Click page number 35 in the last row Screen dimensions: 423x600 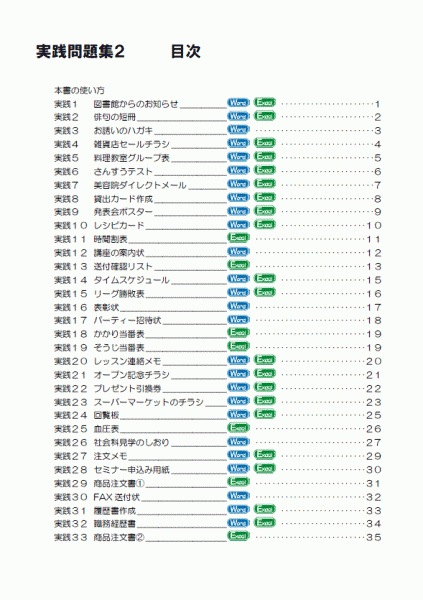click(x=374, y=537)
